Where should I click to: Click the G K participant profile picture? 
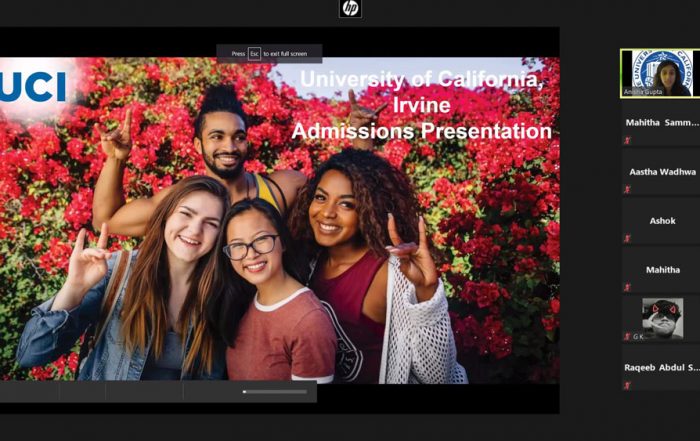tap(662, 318)
